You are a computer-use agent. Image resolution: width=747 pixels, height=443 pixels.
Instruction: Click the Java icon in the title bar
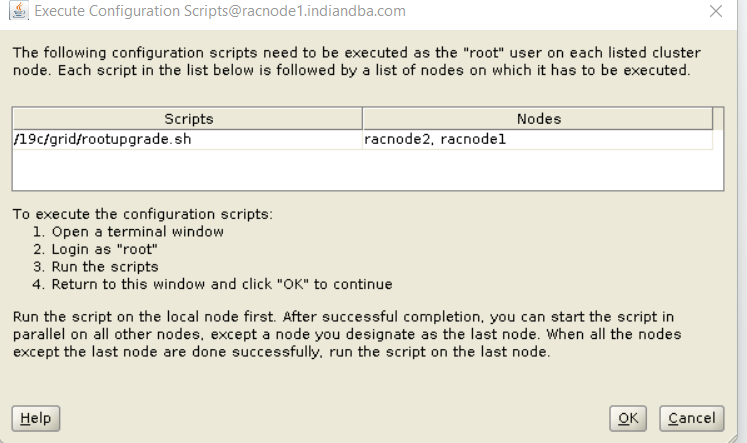point(19,10)
